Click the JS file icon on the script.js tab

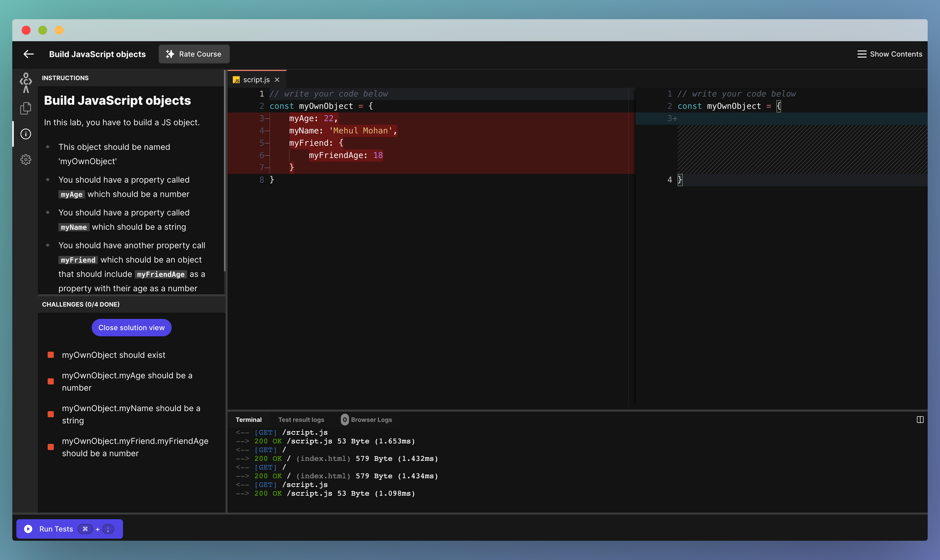(x=236, y=79)
